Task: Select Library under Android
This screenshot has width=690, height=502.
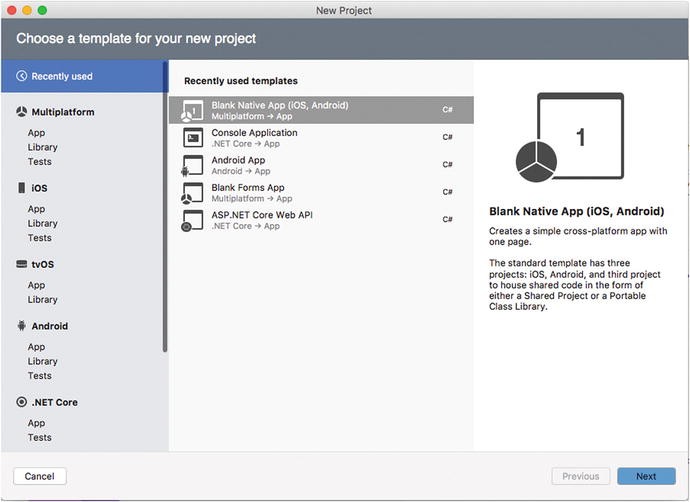Action: 42,361
